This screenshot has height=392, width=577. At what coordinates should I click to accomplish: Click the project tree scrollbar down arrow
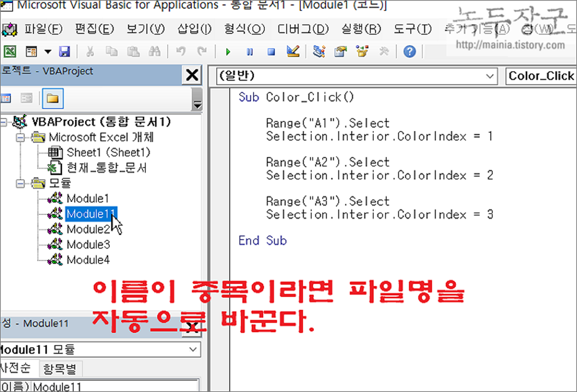[197, 105]
